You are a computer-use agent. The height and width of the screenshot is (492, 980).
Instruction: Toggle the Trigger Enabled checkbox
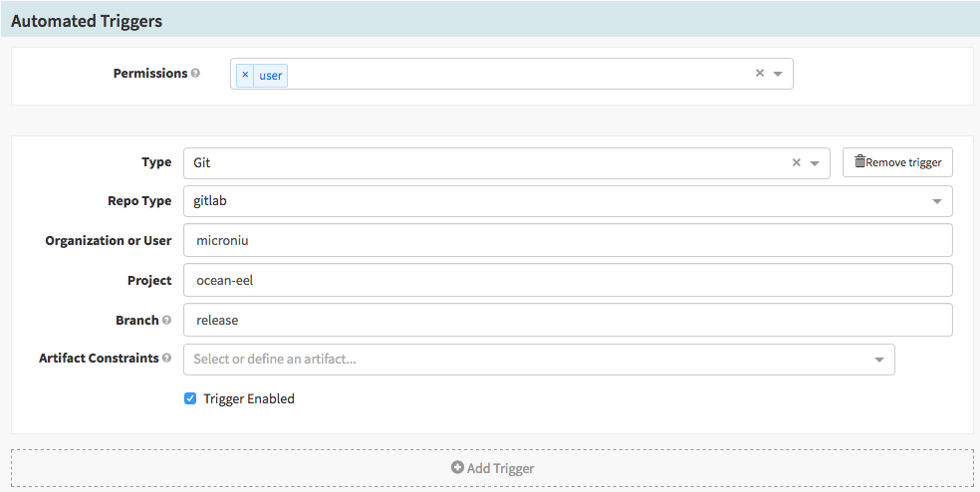point(190,398)
